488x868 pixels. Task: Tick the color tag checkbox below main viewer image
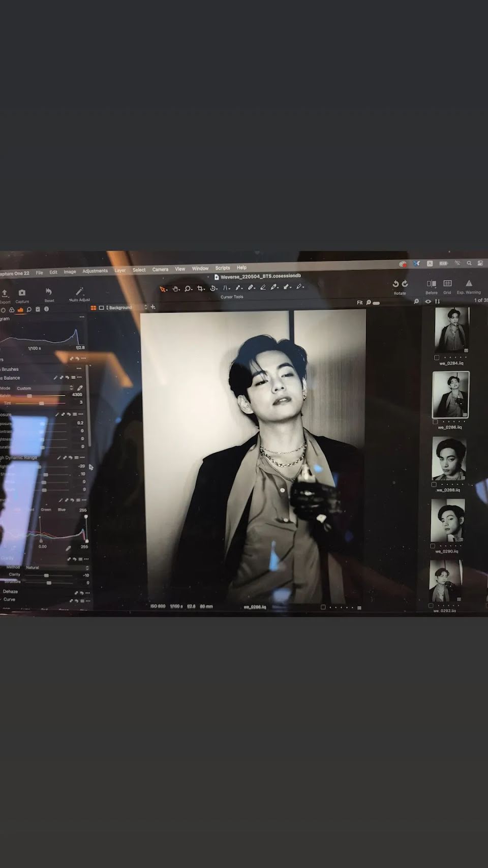323,607
